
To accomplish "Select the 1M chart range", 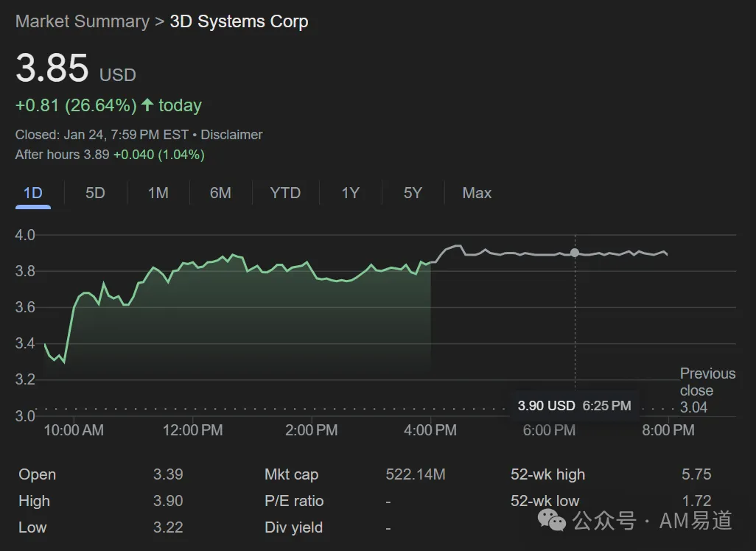I will coord(158,193).
